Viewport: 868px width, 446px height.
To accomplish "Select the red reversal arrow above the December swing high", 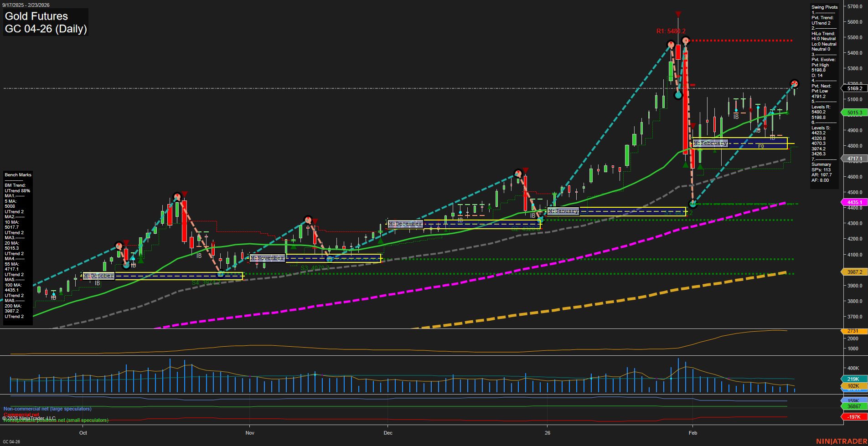I will (x=525, y=170).
